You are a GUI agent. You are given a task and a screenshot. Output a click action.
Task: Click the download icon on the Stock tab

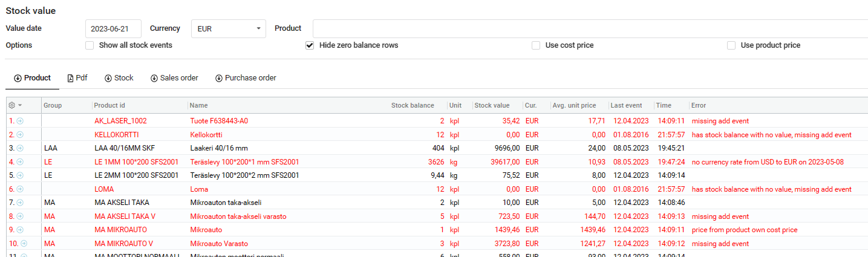(x=108, y=78)
